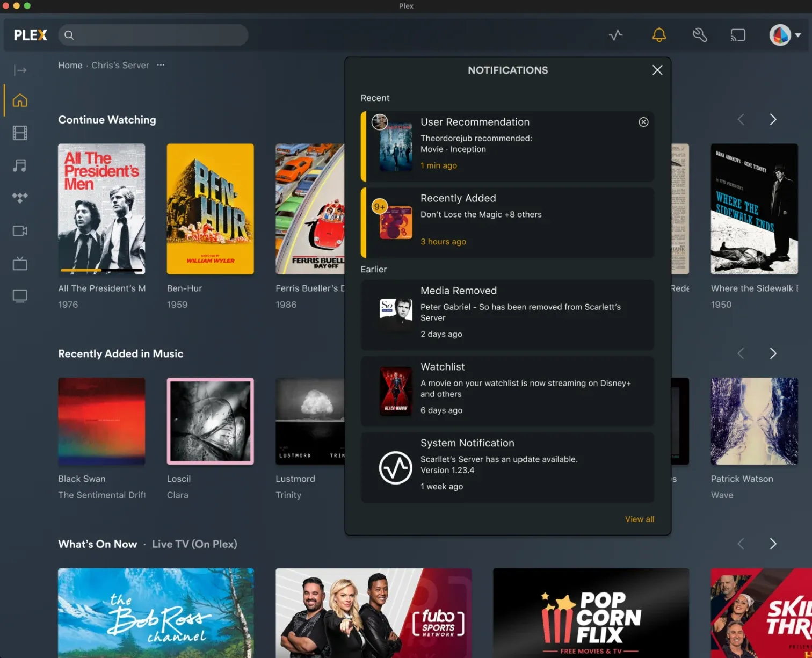Image resolution: width=812 pixels, height=658 pixels.
Task: Open the settings wrench icon
Action: tap(699, 35)
